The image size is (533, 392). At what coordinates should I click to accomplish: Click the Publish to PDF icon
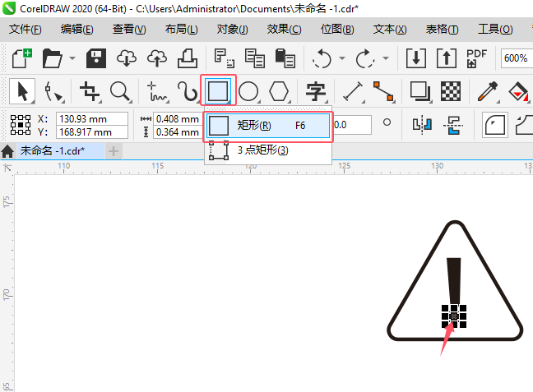tap(476, 58)
